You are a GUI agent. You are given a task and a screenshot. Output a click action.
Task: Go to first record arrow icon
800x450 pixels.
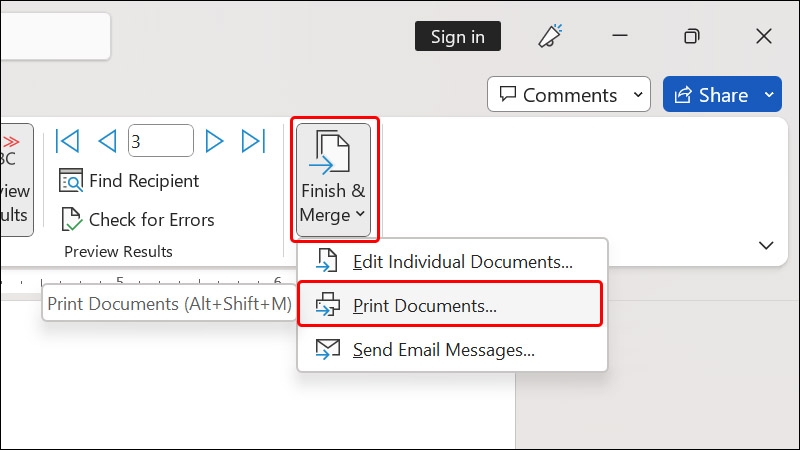pyautogui.click(x=68, y=141)
